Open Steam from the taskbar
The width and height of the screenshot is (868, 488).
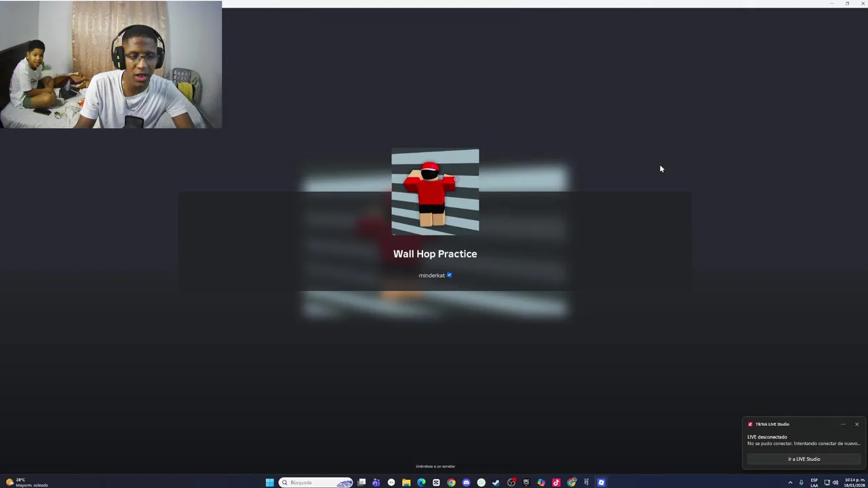(x=496, y=483)
